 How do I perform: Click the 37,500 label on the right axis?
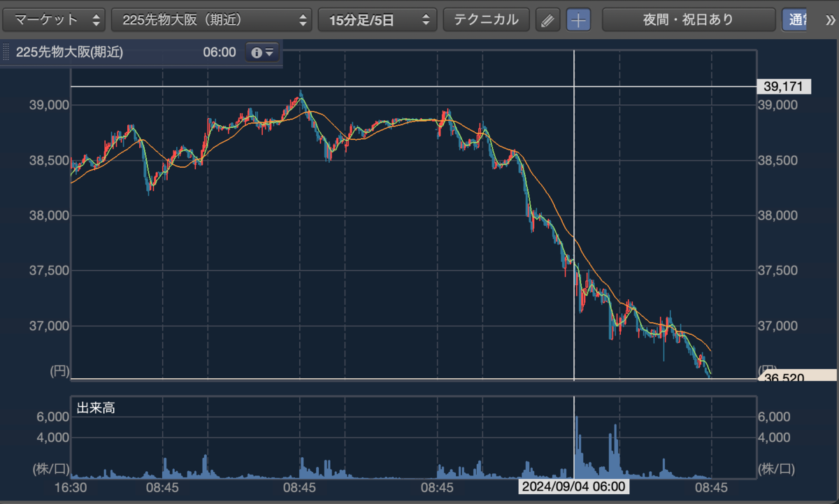coord(778,271)
